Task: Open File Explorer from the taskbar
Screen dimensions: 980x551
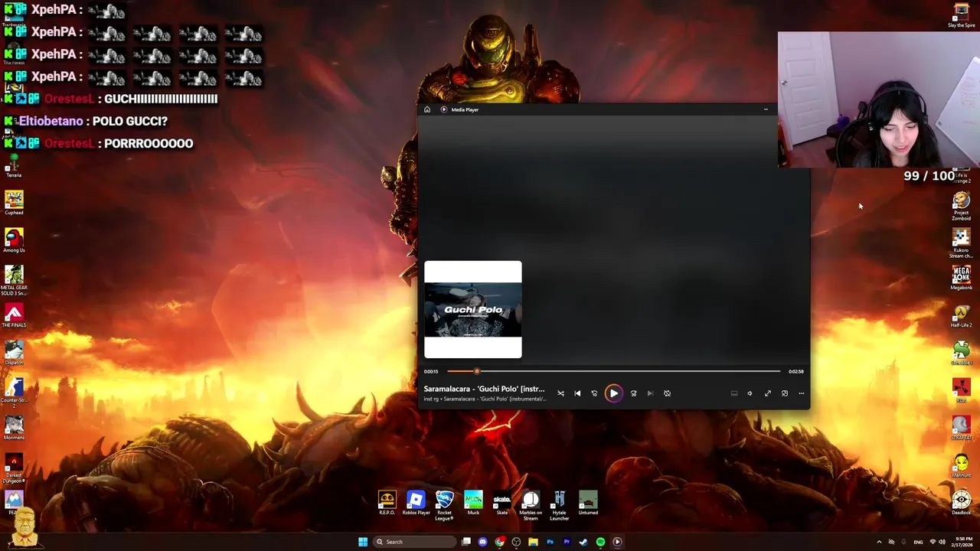Action: [x=533, y=542]
